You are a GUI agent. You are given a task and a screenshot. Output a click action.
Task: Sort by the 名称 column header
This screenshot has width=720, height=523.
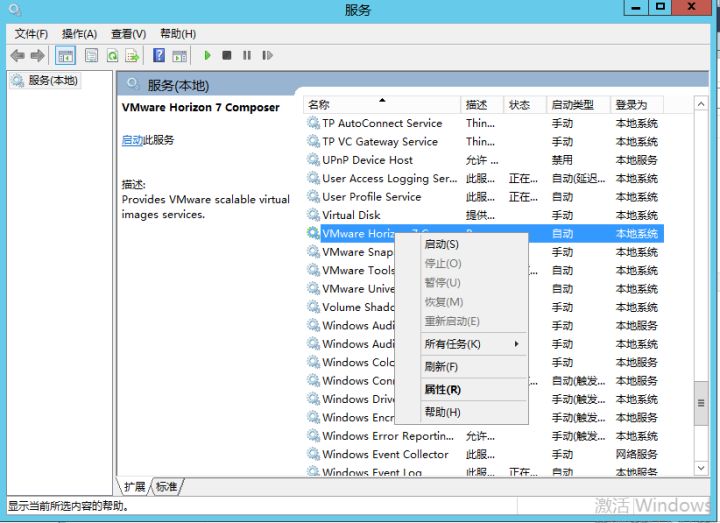(x=382, y=105)
